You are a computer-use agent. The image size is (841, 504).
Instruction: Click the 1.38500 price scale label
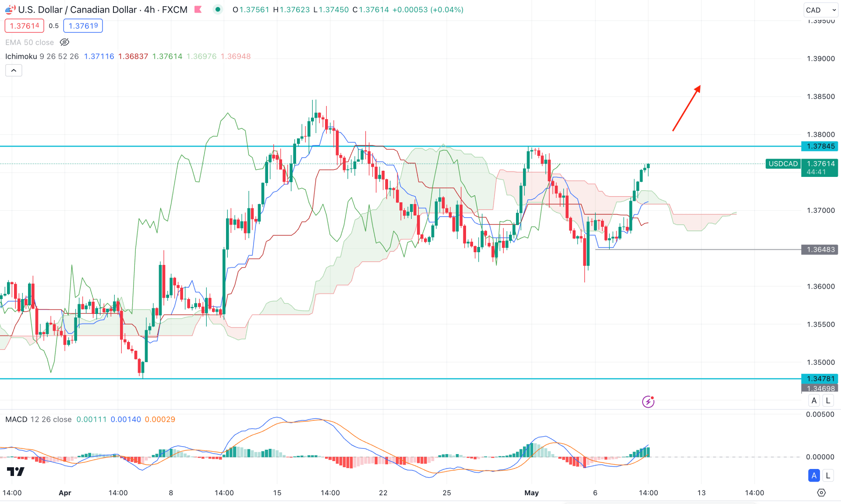pos(821,96)
